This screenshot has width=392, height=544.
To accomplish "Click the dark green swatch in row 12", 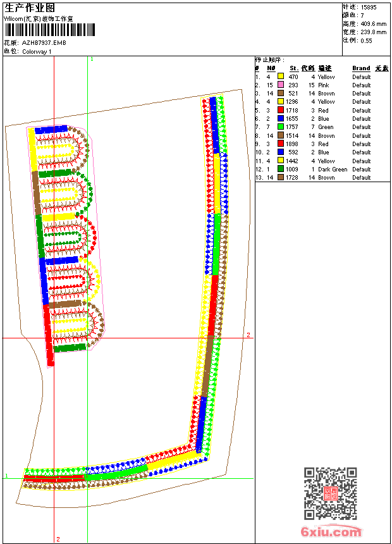I will point(281,170).
